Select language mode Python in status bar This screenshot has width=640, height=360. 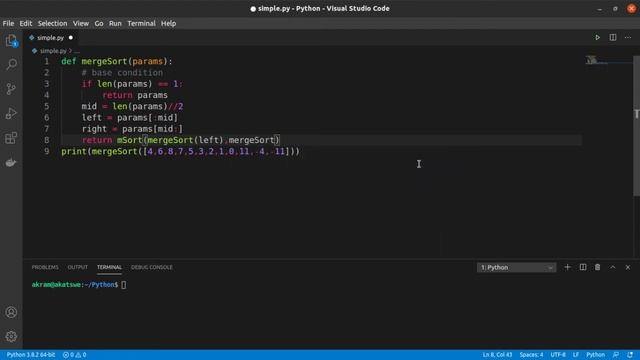(596, 355)
